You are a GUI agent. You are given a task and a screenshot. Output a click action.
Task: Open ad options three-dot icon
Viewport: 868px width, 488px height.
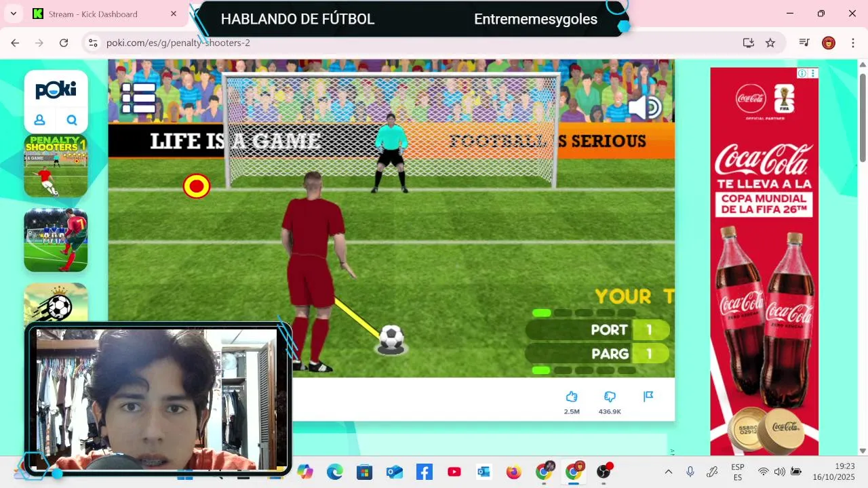pyautogui.click(x=813, y=73)
